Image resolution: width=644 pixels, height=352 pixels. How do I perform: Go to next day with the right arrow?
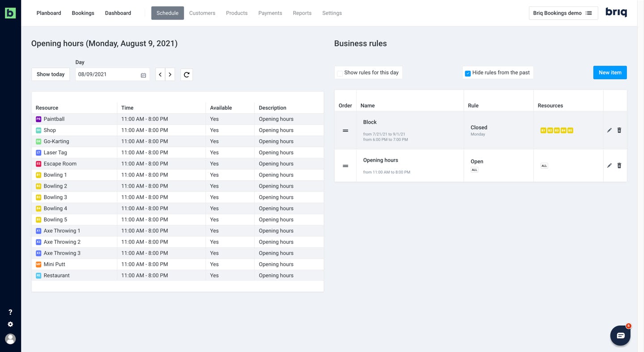[170, 74]
